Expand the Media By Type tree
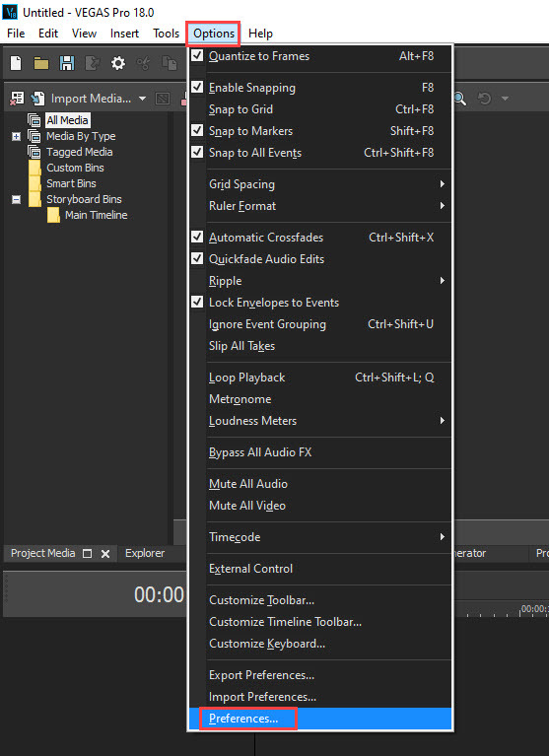This screenshot has height=756, width=549. (x=16, y=136)
